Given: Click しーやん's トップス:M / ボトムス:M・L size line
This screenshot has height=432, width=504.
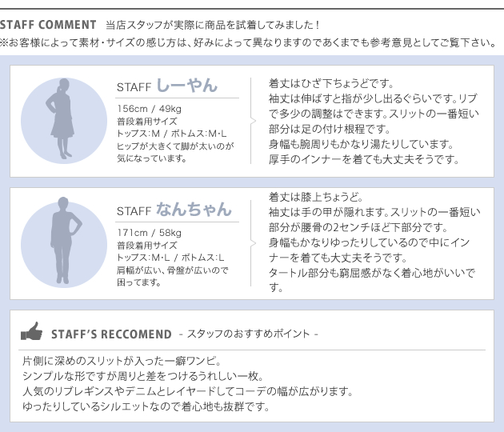Looking at the screenshot, I should (172, 134).
